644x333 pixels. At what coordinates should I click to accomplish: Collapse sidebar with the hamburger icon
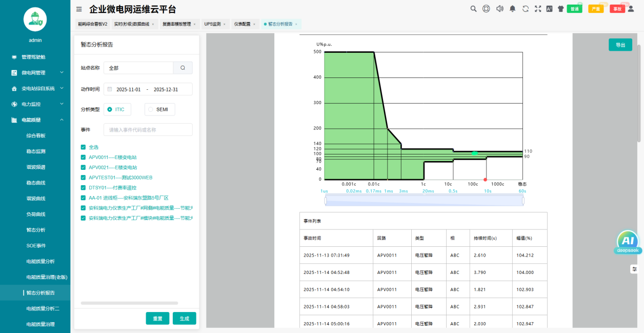(79, 9)
